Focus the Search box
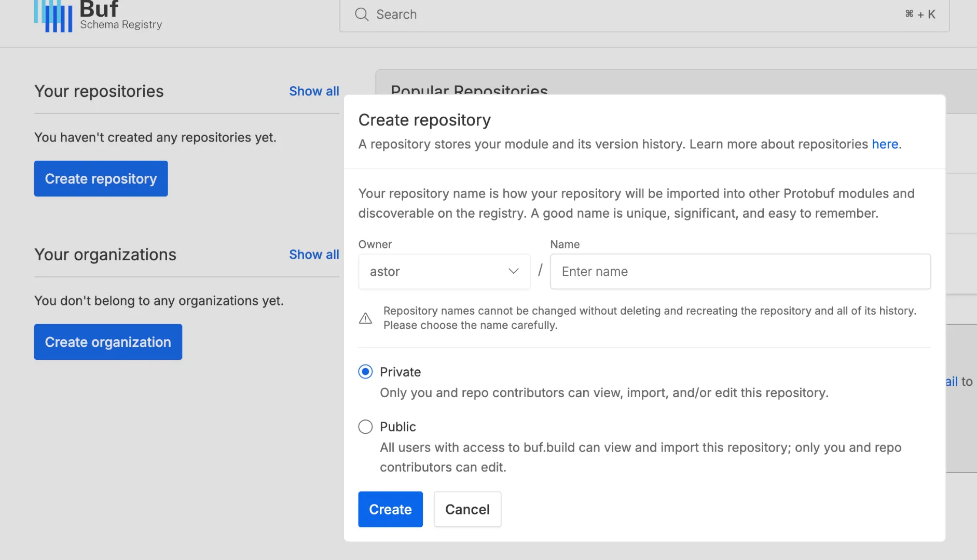The height and width of the screenshot is (560, 977). click(x=644, y=15)
